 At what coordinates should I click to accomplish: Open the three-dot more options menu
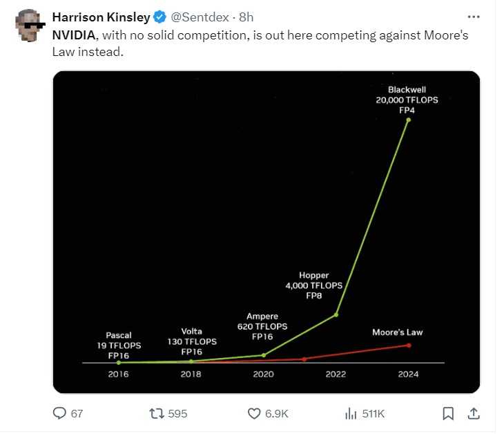tap(474, 17)
